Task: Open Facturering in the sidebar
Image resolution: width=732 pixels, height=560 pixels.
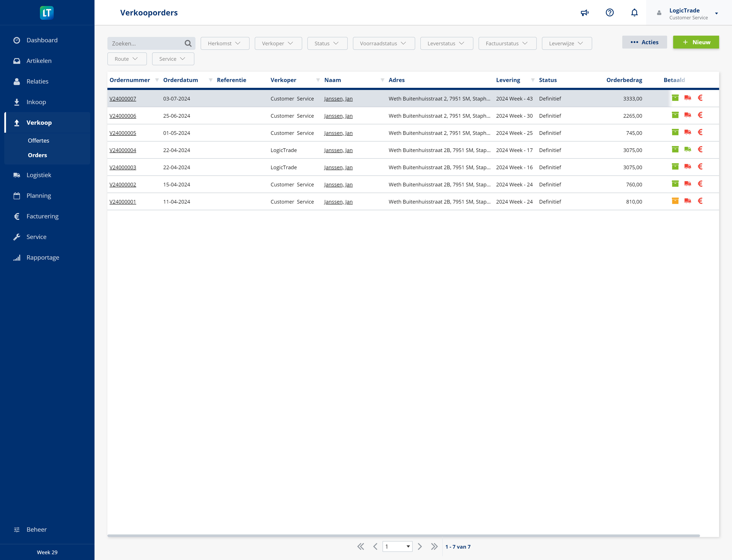Action: pyautogui.click(x=42, y=216)
